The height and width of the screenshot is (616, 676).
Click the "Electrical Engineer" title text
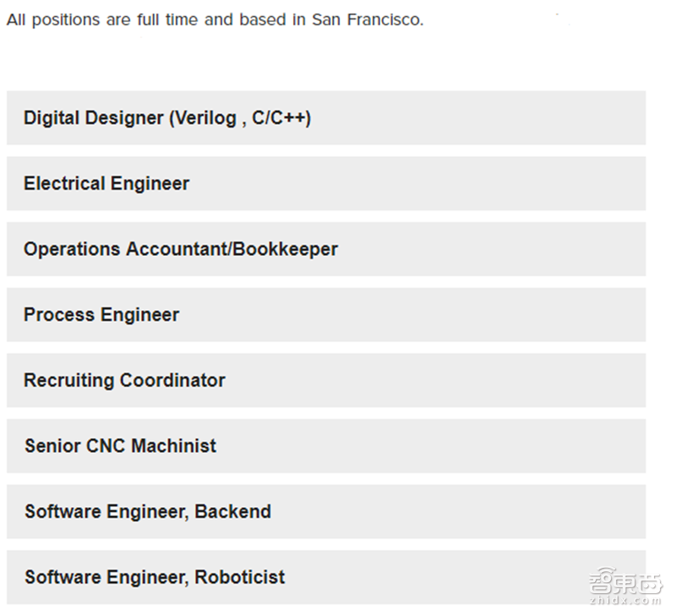tap(106, 183)
